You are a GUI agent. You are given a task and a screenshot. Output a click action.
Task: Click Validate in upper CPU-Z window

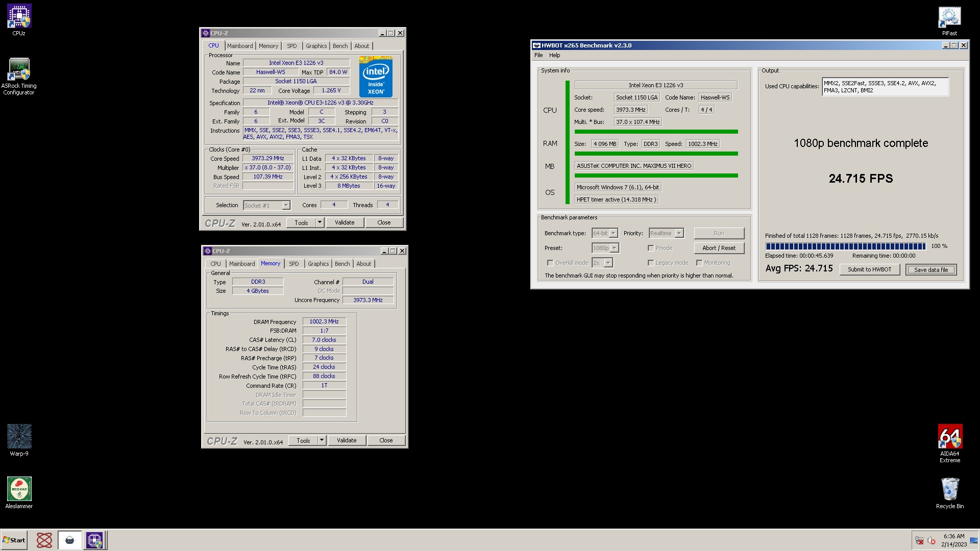345,222
